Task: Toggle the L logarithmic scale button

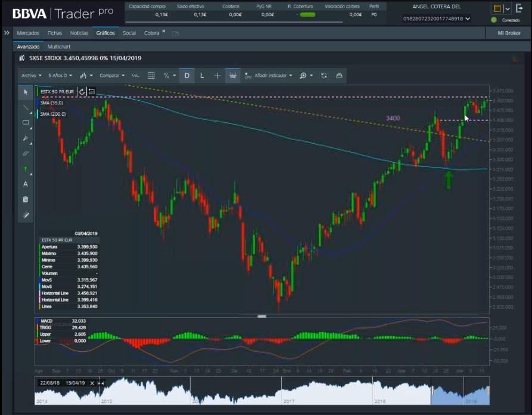Action: point(202,76)
